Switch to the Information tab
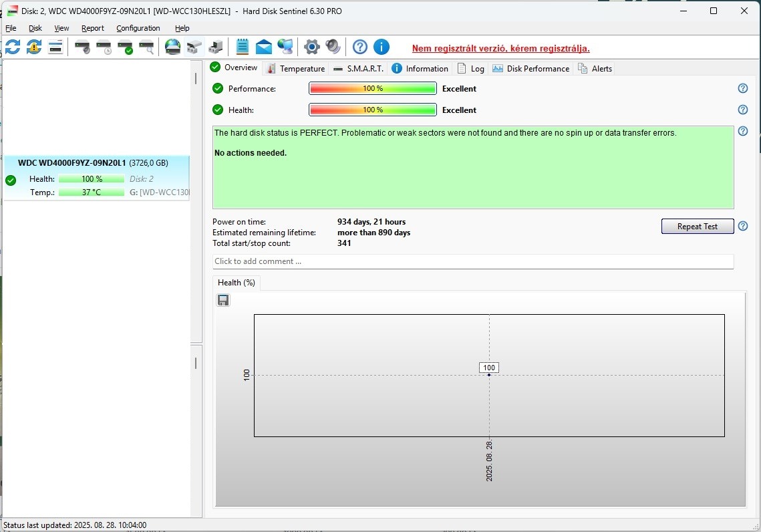The image size is (761, 532). tap(420, 68)
